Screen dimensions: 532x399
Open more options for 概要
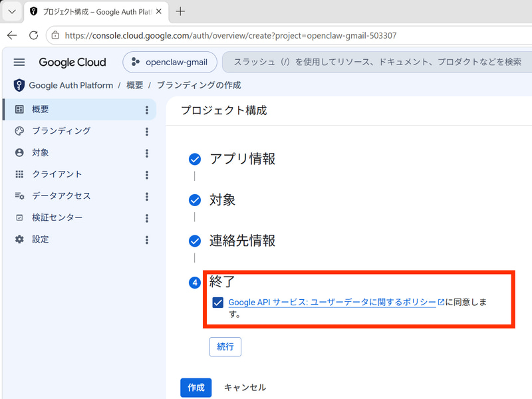point(147,110)
